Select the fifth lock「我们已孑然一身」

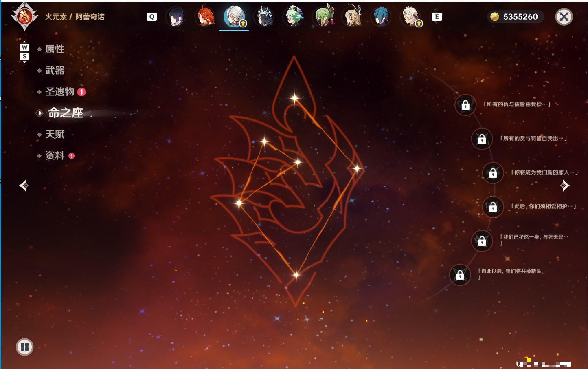point(482,241)
